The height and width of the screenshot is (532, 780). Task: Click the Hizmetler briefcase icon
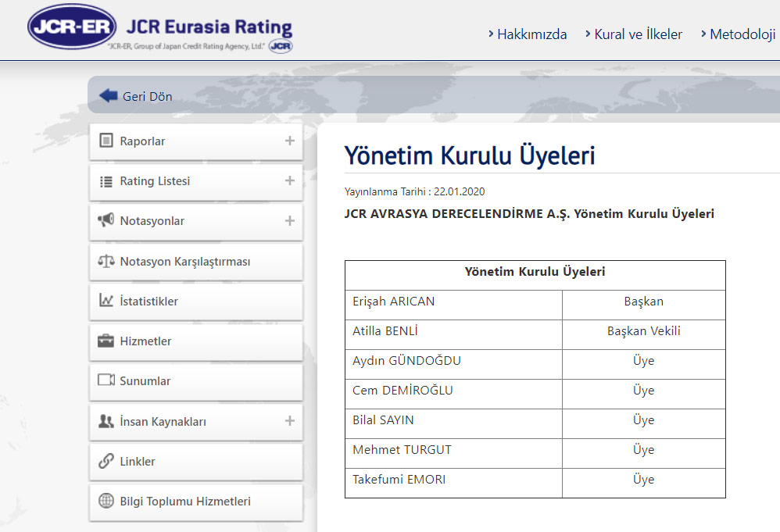click(x=106, y=341)
